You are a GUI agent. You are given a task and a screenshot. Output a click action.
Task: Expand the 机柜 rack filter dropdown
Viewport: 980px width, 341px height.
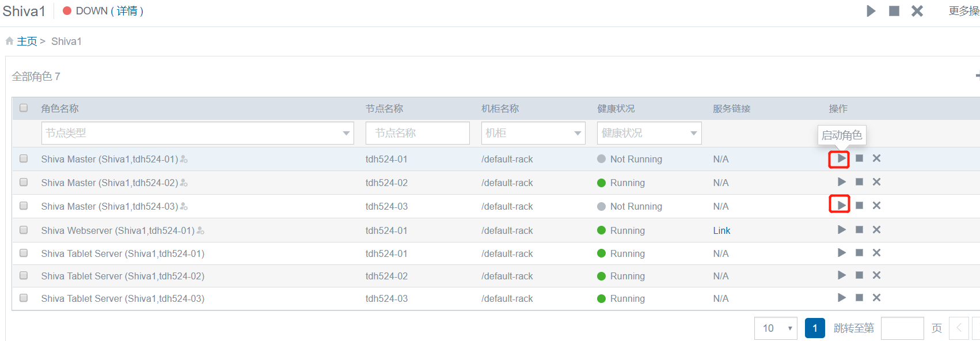tap(533, 133)
